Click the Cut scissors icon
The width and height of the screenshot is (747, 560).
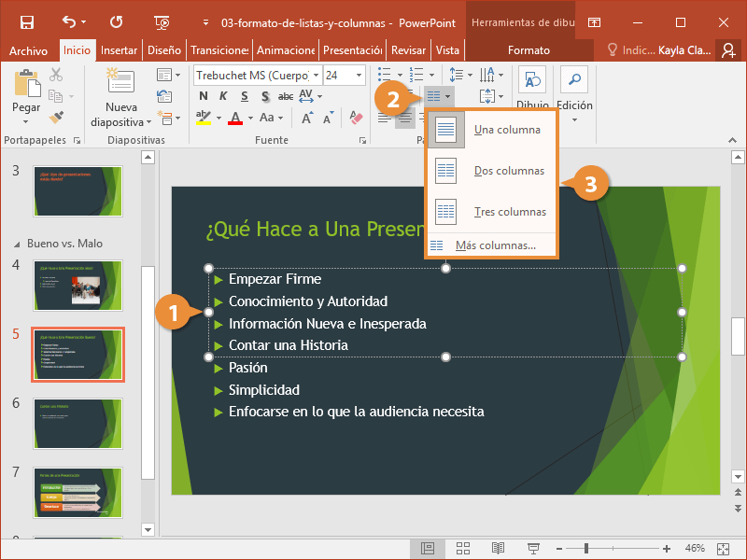coord(56,75)
